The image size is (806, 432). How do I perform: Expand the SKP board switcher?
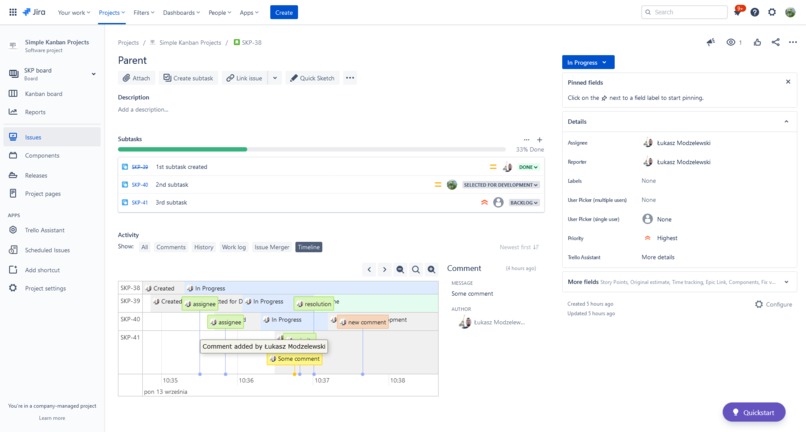pos(94,74)
